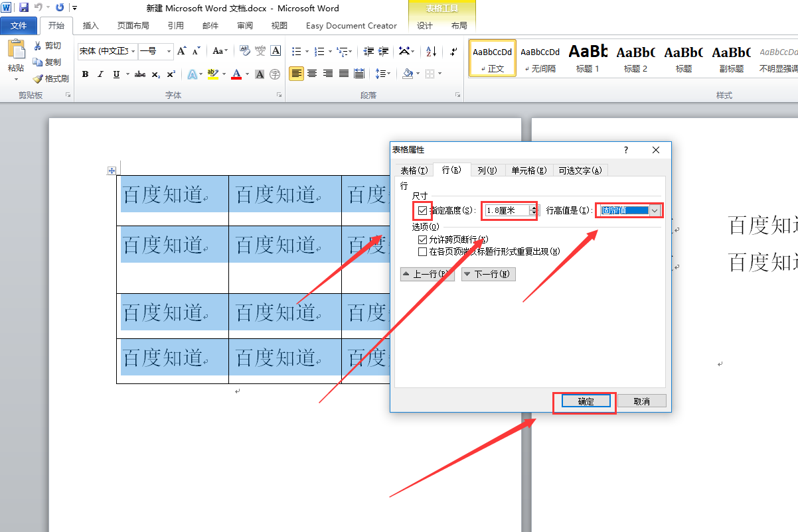This screenshot has width=798, height=532.
Task: Click the row height value input field
Action: click(507, 210)
